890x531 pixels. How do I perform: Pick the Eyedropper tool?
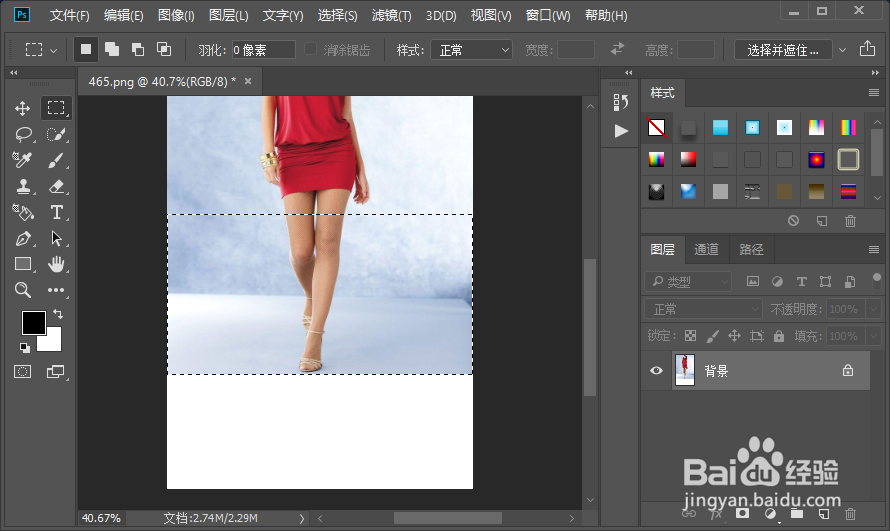click(x=23, y=160)
